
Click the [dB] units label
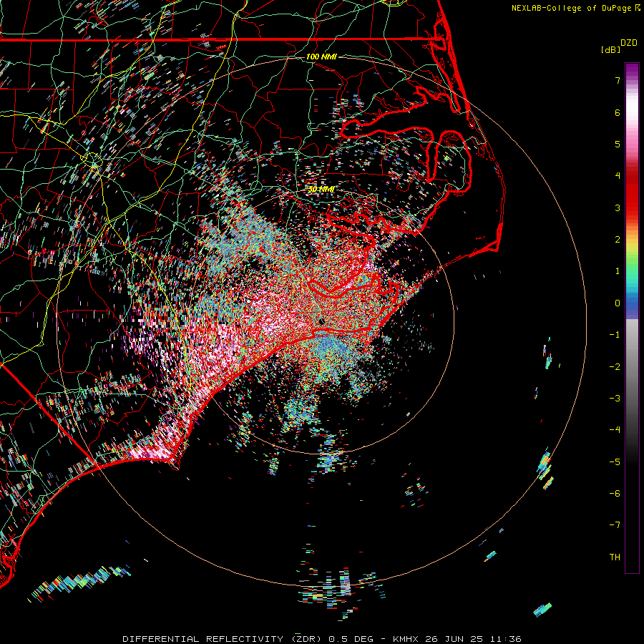(x=610, y=49)
